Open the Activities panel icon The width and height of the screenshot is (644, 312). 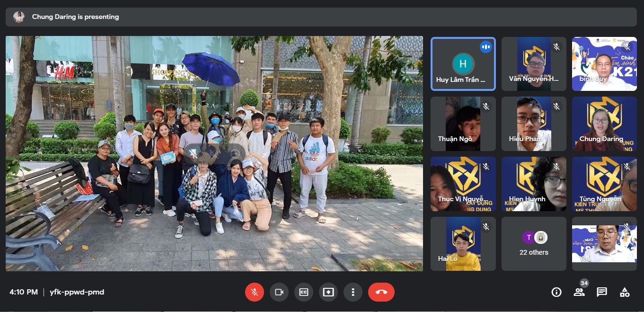coord(625,292)
